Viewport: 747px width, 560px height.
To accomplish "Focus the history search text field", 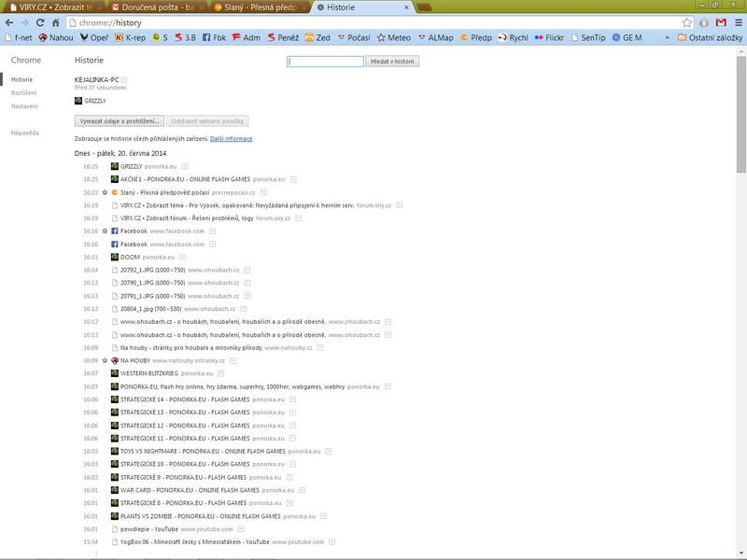I will (x=325, y=62).
